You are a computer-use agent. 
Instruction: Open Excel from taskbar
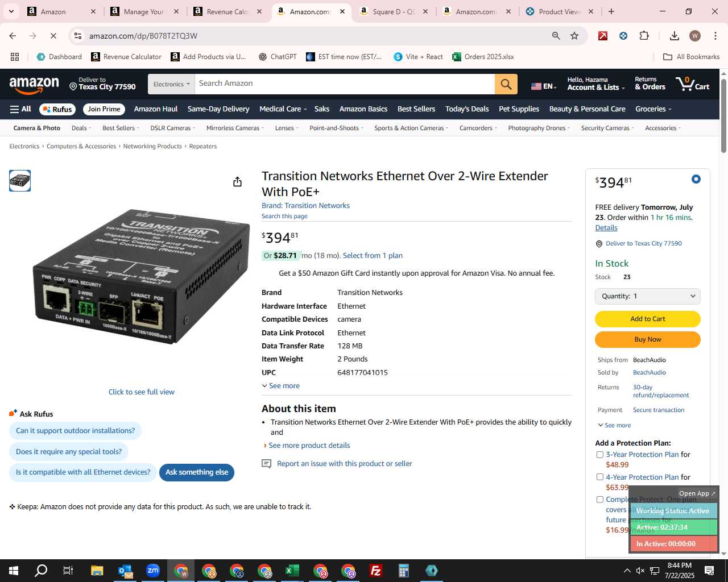(292, 571)
